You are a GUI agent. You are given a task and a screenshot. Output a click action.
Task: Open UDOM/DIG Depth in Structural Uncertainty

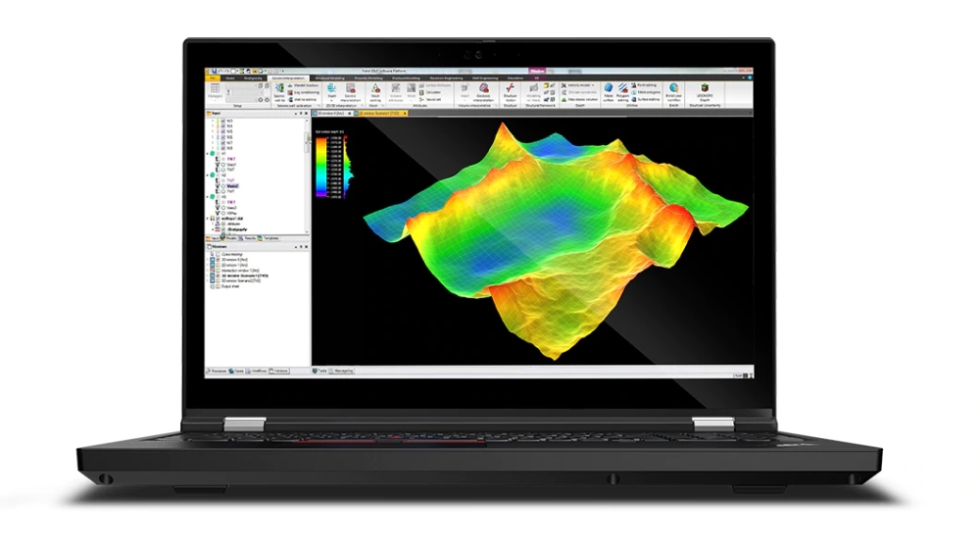705,92
